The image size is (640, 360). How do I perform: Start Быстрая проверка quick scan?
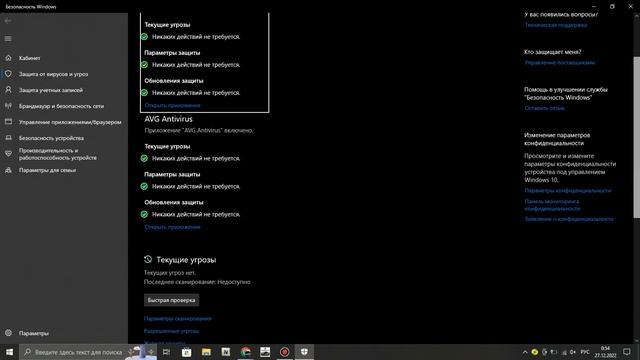pos(171,300)
